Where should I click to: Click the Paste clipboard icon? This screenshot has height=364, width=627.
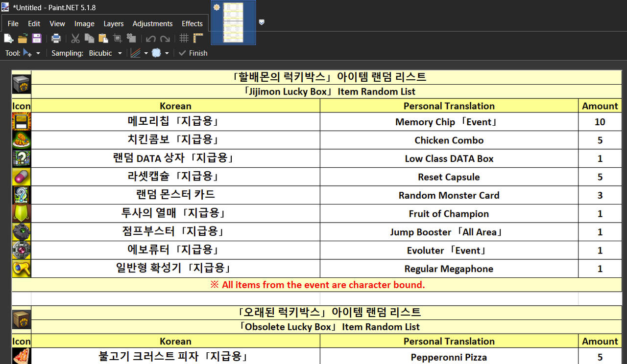(x=103, y=38)
